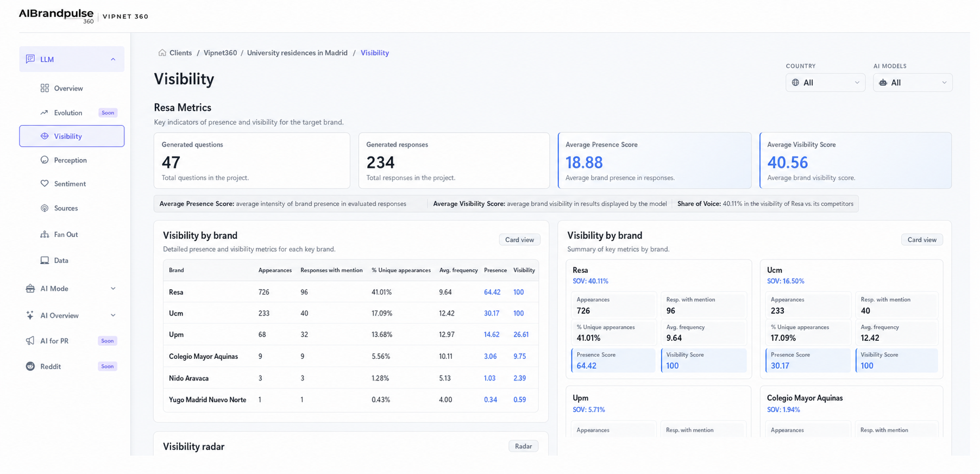Click the Sources target icon

coord(45,208)
